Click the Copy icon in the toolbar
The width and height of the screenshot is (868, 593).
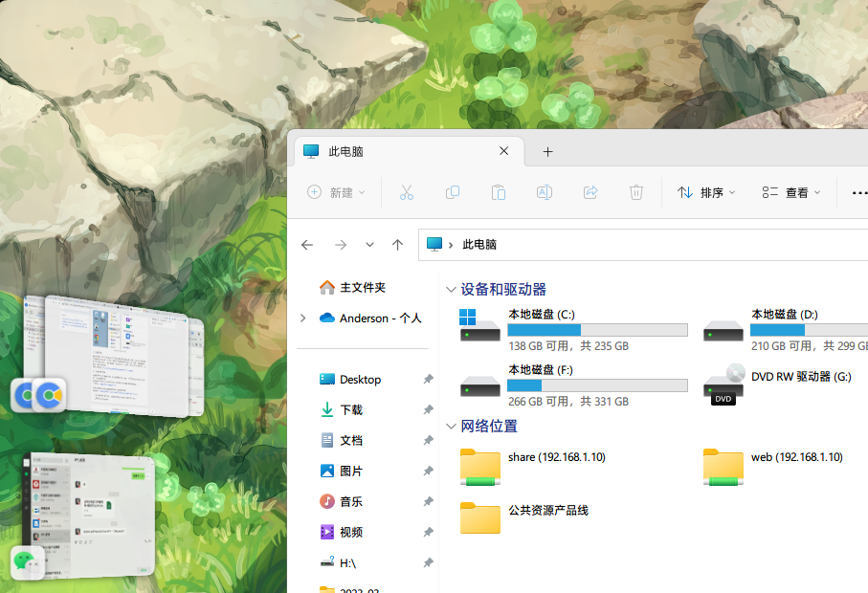click(x=453, y=192)
